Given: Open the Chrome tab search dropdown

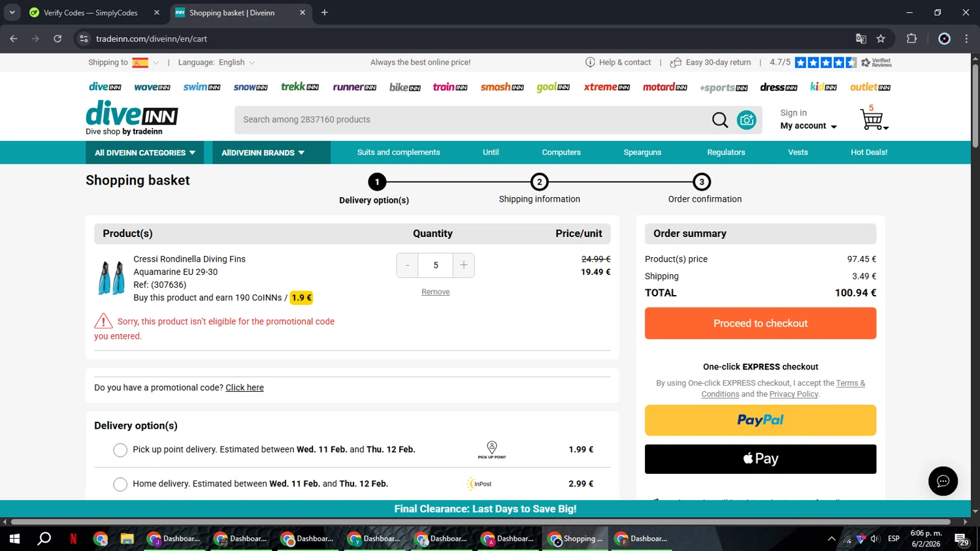Looking at the screenshot, I should click(12, 12).
